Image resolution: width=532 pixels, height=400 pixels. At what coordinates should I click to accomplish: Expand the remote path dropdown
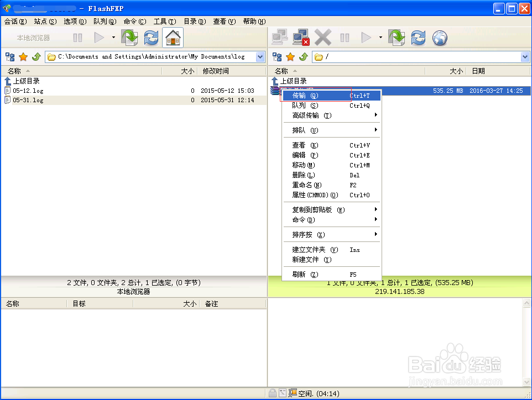pos(525,57)
